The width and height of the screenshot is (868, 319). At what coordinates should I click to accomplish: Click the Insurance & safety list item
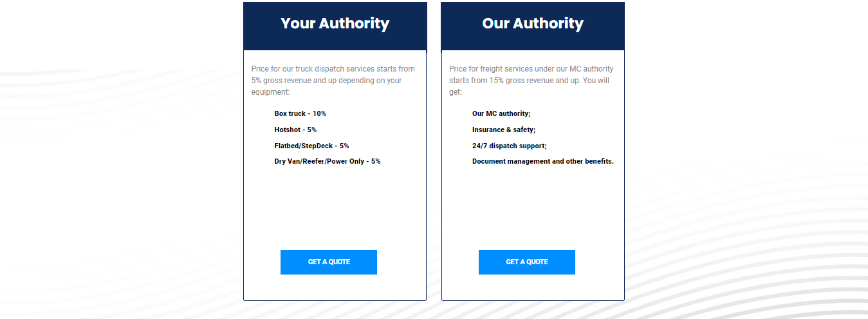tap(504, 130)
